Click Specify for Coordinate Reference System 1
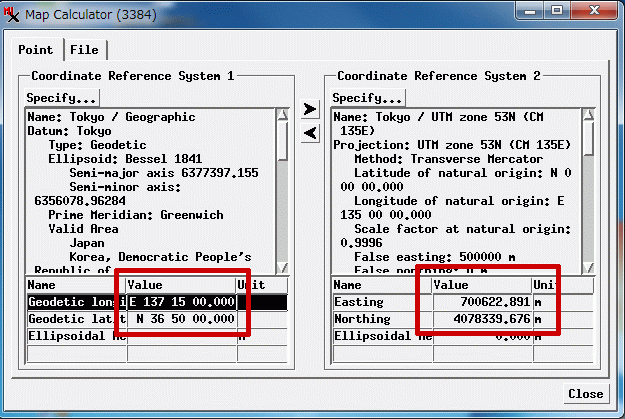This screenshot has height=419, width=625. [x=62, y=98]
